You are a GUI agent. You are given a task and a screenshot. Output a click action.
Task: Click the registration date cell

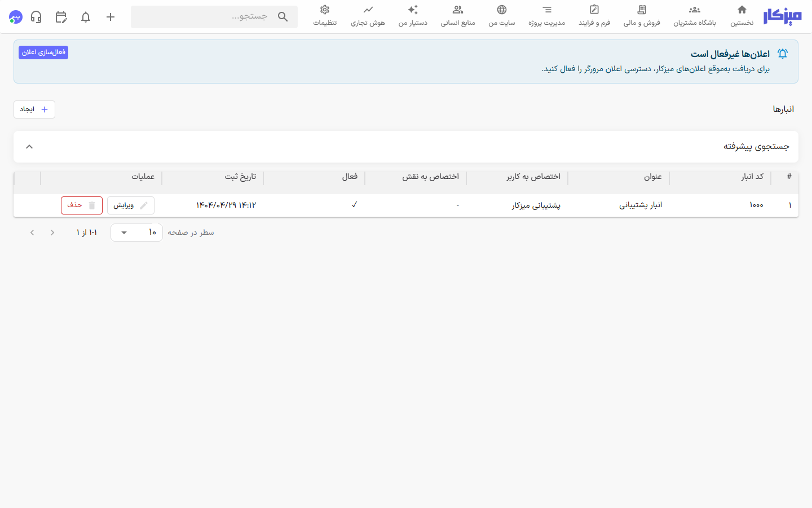pos(226,205)
